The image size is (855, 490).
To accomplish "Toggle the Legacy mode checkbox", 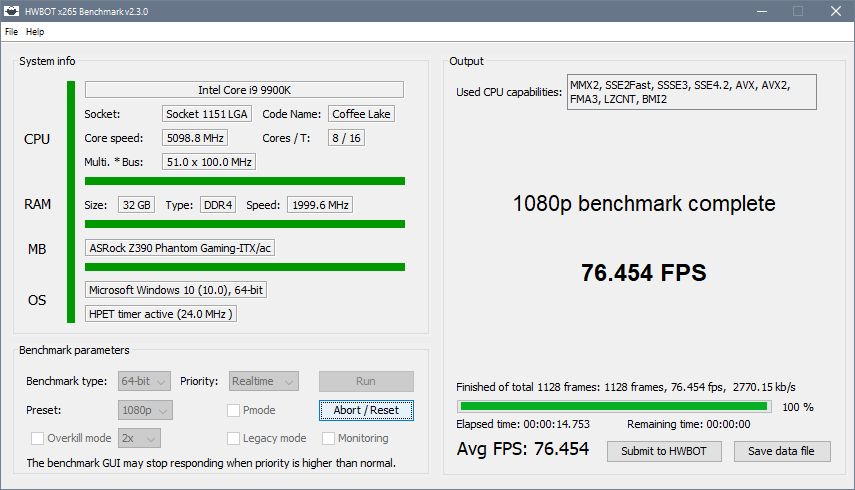I will tap(233, 438).
